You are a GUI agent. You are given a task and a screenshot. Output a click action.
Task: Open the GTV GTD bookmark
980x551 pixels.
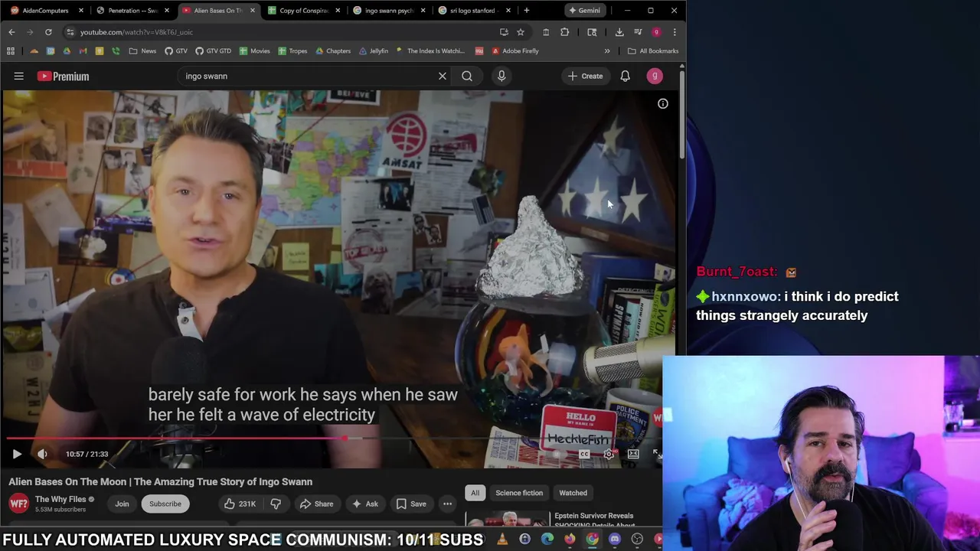click(x=213, y=51)
